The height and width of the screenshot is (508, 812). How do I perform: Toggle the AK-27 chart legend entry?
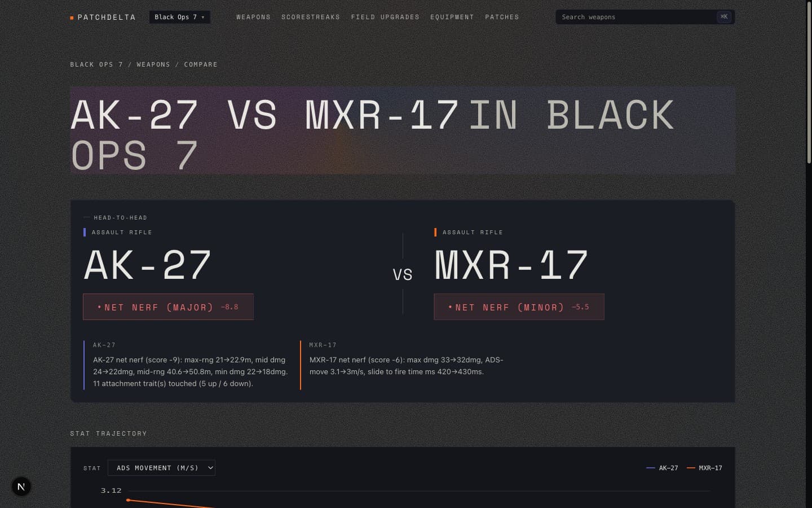tap(662, 468)
